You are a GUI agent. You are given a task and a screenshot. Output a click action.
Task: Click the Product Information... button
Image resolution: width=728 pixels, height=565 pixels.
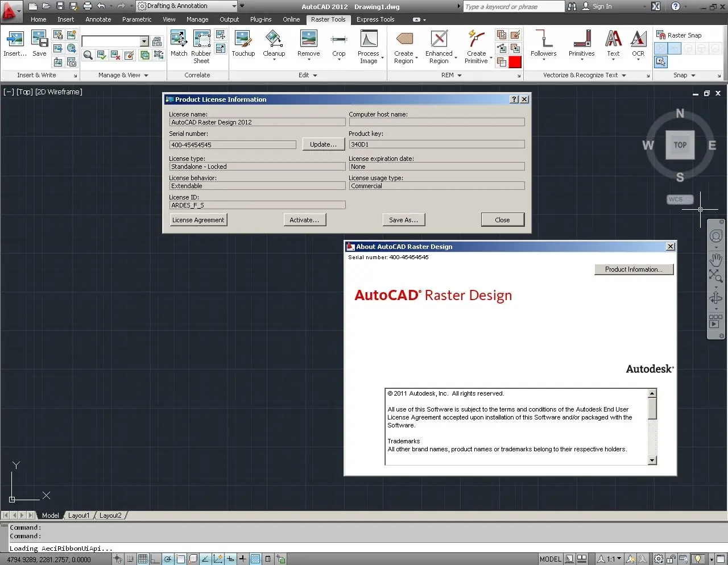pos(634,269)
